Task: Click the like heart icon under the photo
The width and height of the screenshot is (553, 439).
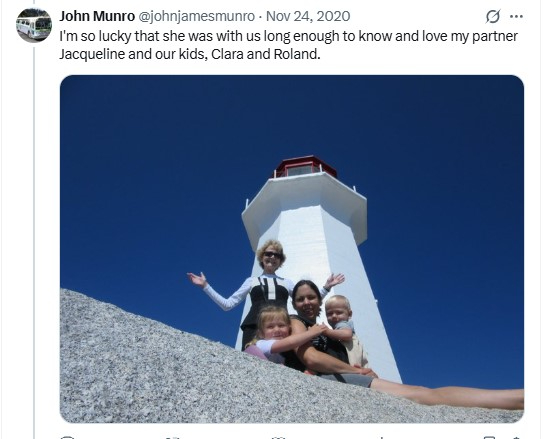Action: [x=278, y=437]
